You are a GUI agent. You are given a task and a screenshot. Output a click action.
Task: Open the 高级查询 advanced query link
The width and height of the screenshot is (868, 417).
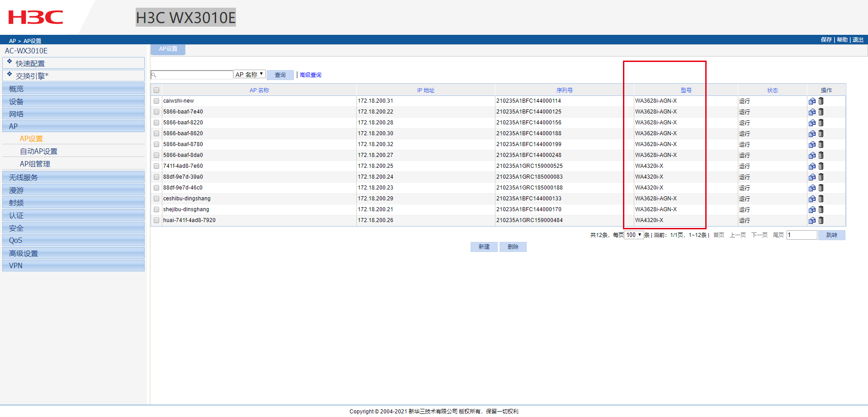pyautogui.click(x=311, y=75)
